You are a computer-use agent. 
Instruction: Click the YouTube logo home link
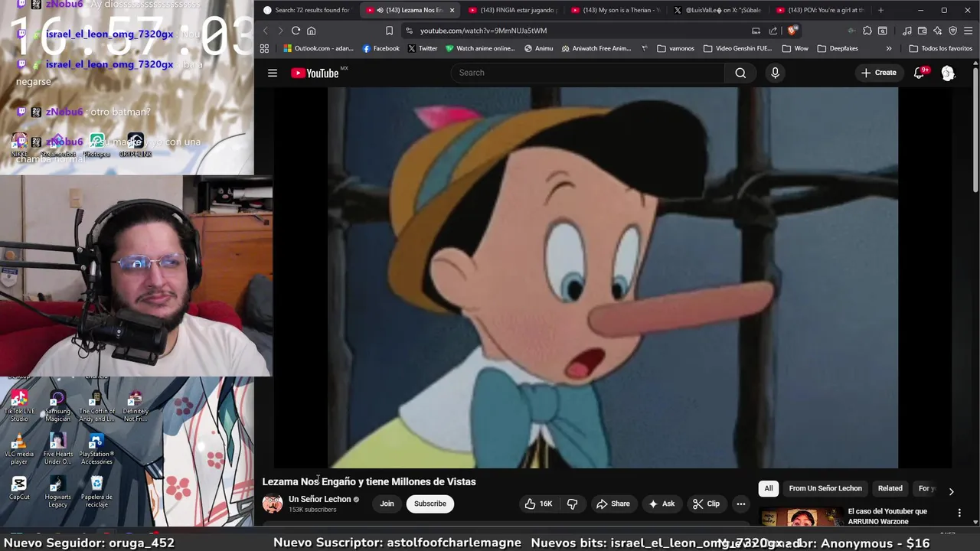(315, 73)
